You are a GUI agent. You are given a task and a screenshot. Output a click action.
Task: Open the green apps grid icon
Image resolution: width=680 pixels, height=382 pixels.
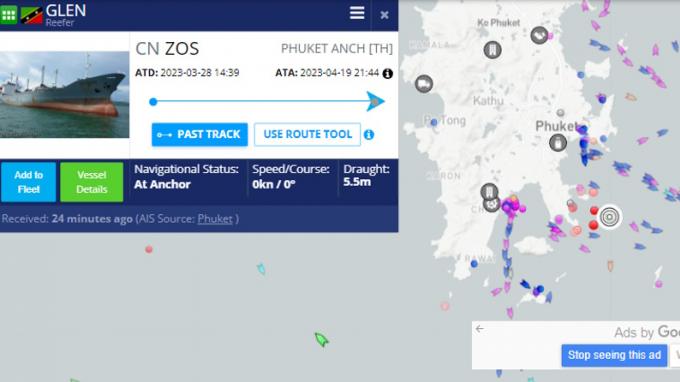[x=8, y=14]
